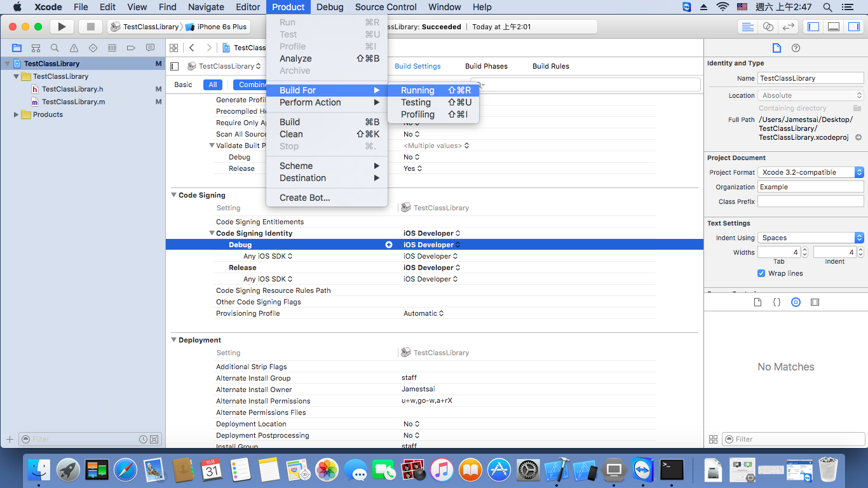The width and height of the screenshot is (868, 488).
Task: Hide the Utilities panel toggle
Action: [853, 27]
